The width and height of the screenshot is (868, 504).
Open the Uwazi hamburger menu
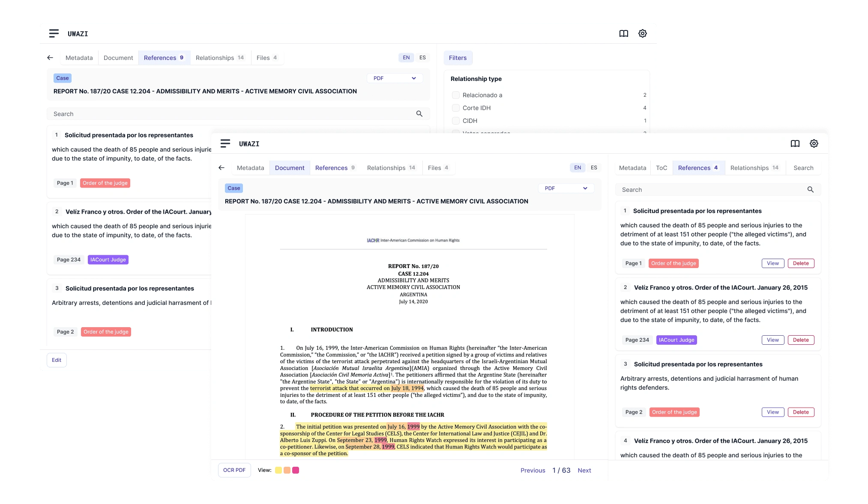pyautogui.click(x=54, y=33)
